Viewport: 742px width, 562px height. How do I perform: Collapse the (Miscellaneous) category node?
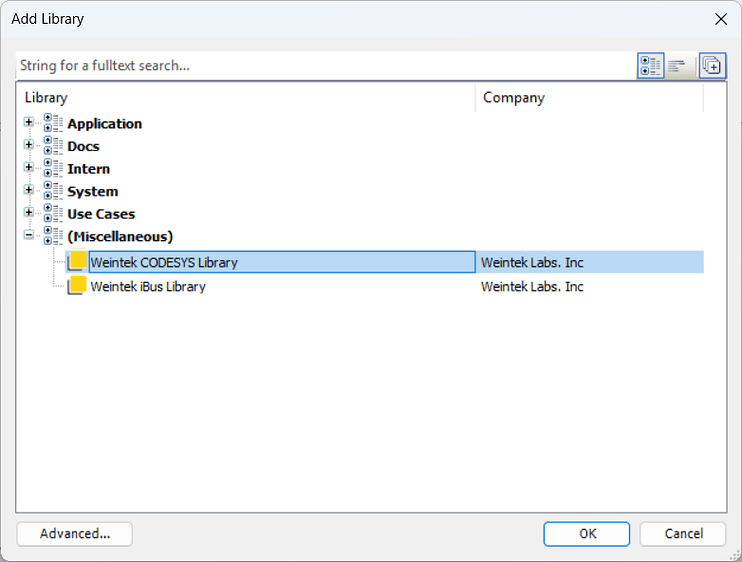pos(28,235)
